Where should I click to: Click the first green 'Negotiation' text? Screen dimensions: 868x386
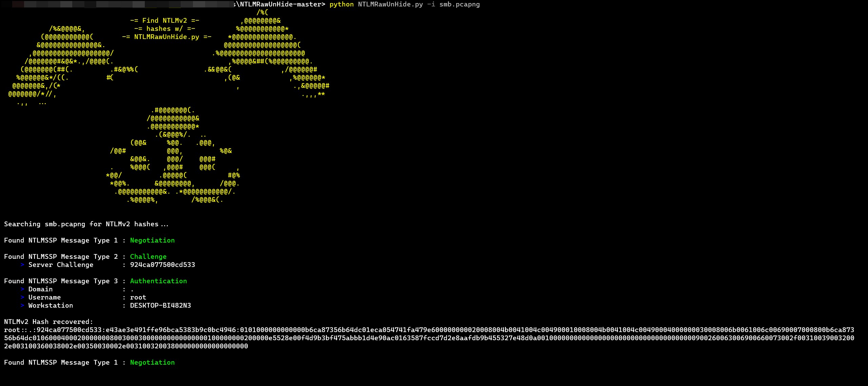tap(152, 240)
